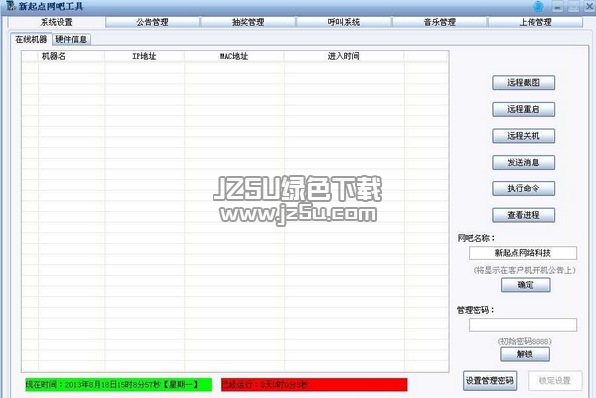The width and height of the screenshot is (596, 398).
Task: Select the 音乐管理 tab
Action: tap(439, 22)
